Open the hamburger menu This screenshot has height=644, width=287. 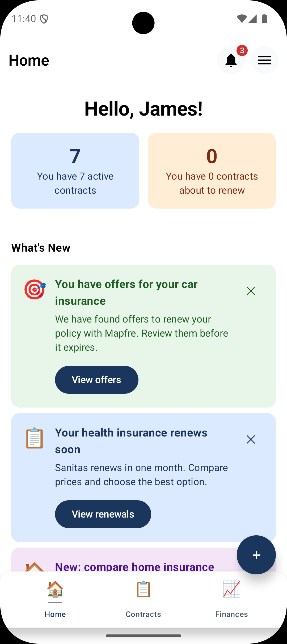click(264, 60)
